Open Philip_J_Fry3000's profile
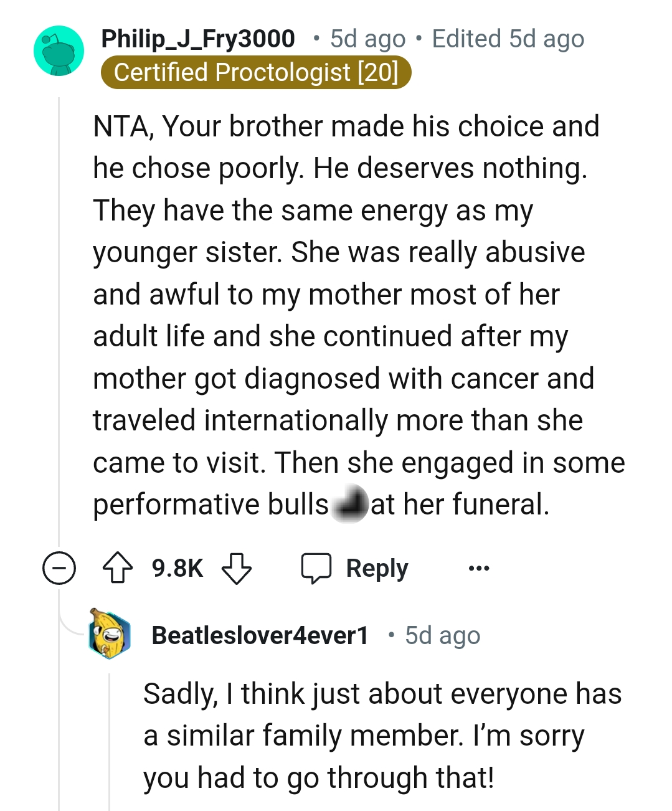Screen dimensions: 672x811 click(198, 39)
